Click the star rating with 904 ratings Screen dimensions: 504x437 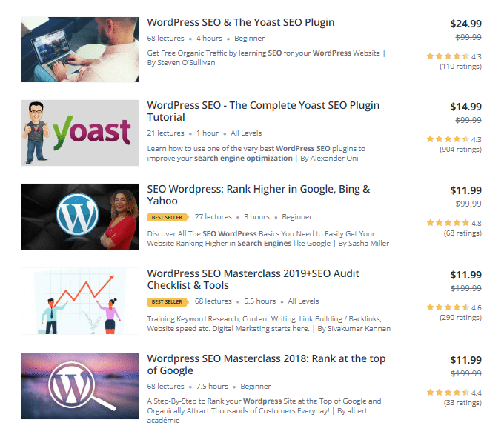tap(448, 139)
